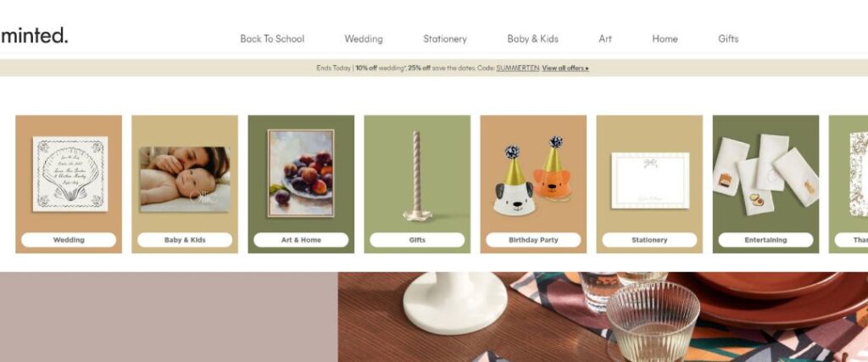Image resolution: width=868 pixels, height=362 pixels.
Task: Click the Entertaining category button
Action: point(765,240)
